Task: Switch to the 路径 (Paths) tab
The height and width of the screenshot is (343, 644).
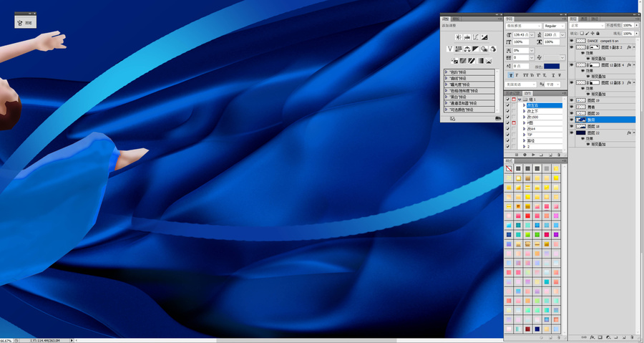Action: (595, 19)
